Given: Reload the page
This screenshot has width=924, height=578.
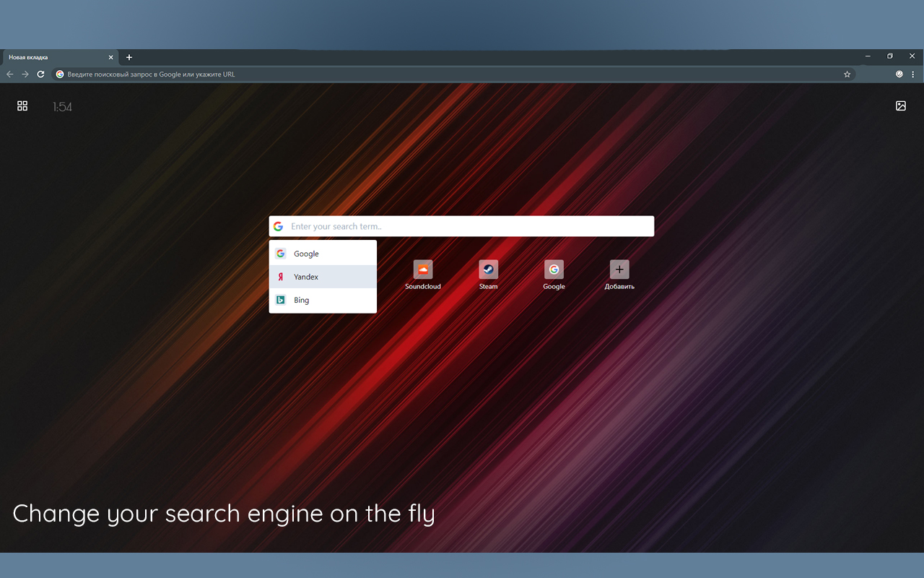Looking at the screenshot, I should click(x=41, y=74).
